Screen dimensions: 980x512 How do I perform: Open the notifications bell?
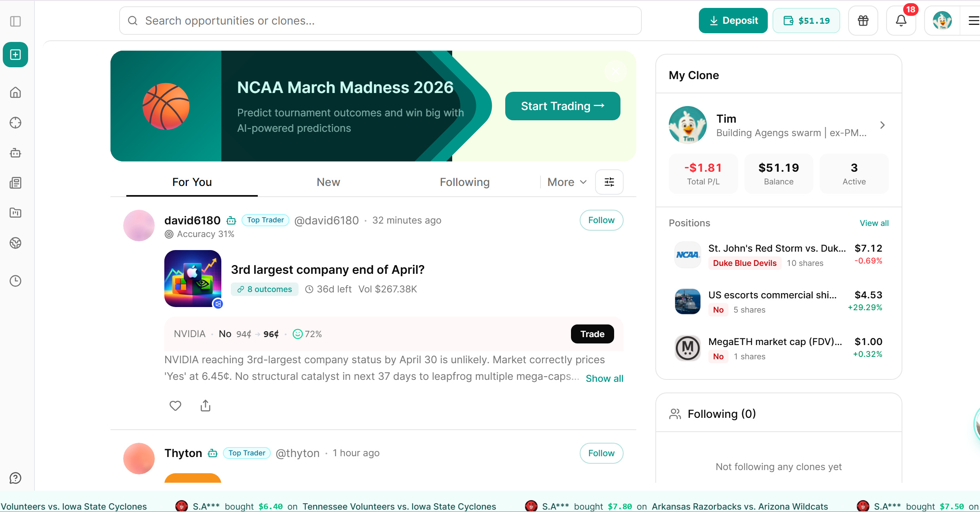901,21
